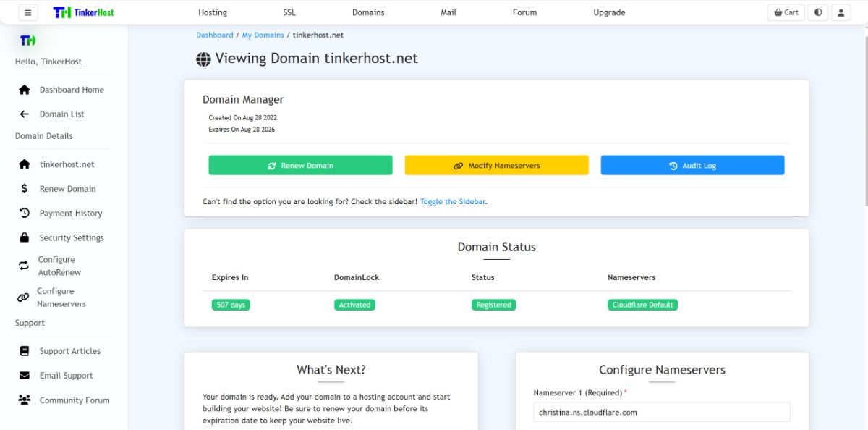Click the Payment History clock icon
Screen dimensions: 868x430
click(x=25, y=214)
